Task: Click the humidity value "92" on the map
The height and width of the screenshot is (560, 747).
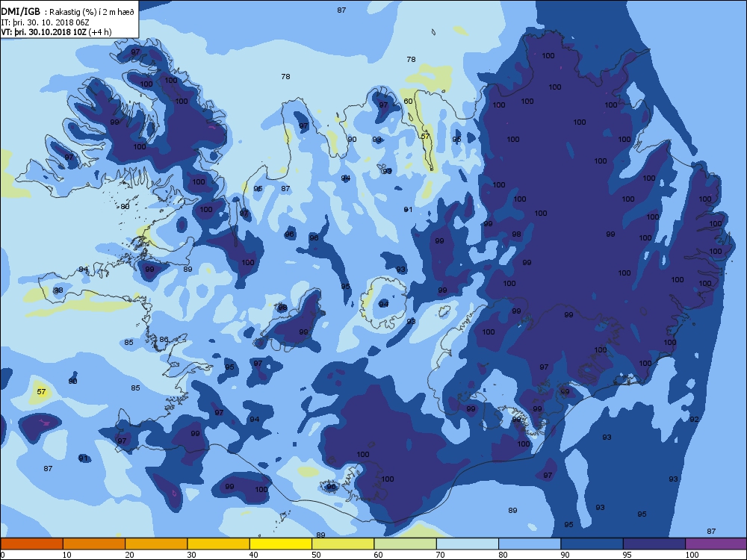Action: (694, 420)
